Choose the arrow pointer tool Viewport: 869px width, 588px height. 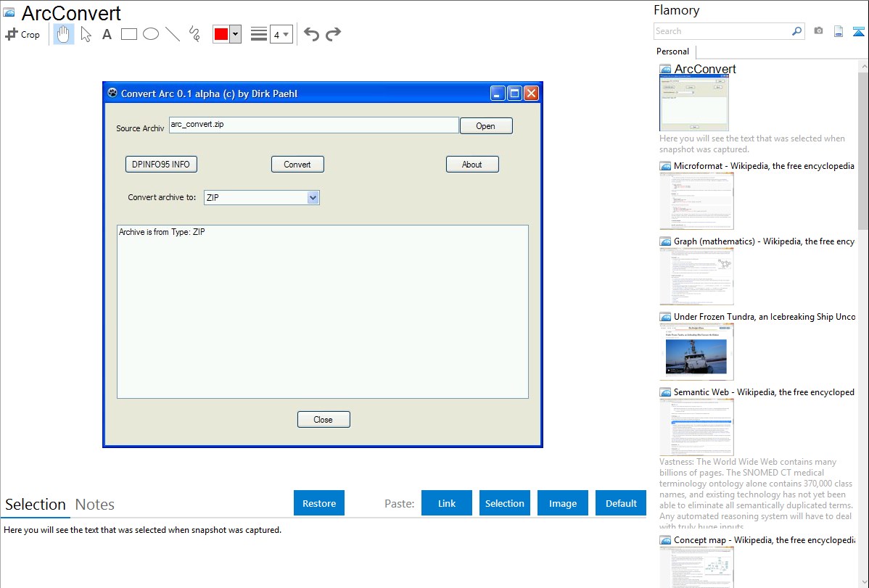[x=86, y=34]
